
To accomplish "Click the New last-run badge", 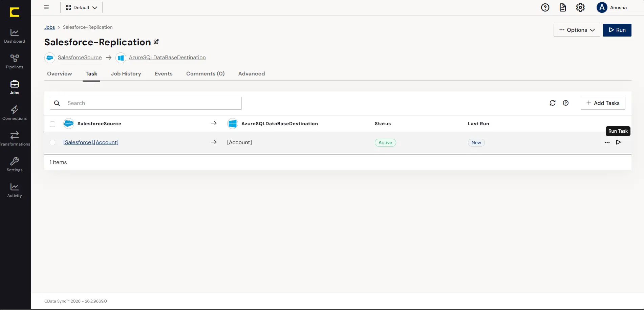I will 476,143.
